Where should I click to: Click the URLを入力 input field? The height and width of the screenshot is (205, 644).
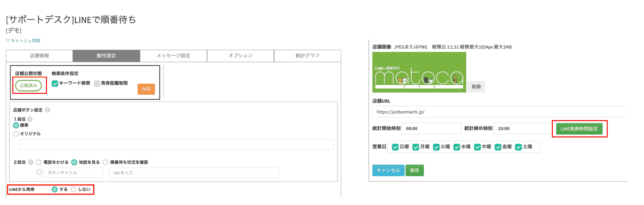tap(194, 173)
